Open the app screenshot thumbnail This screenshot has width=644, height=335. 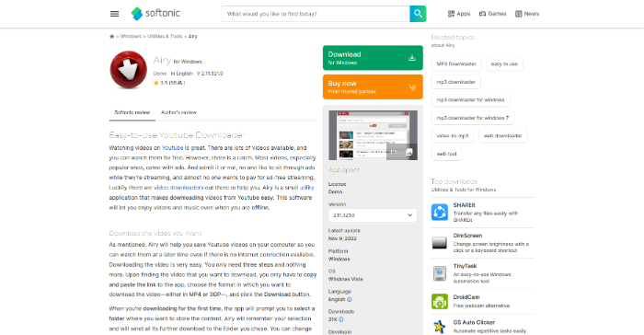373,135
